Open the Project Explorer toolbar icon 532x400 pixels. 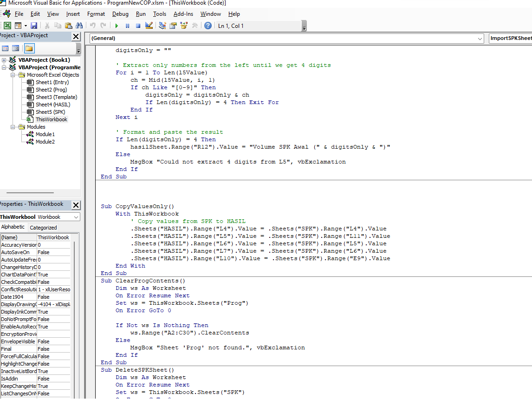pyautogui.click(x=162, y=26)
